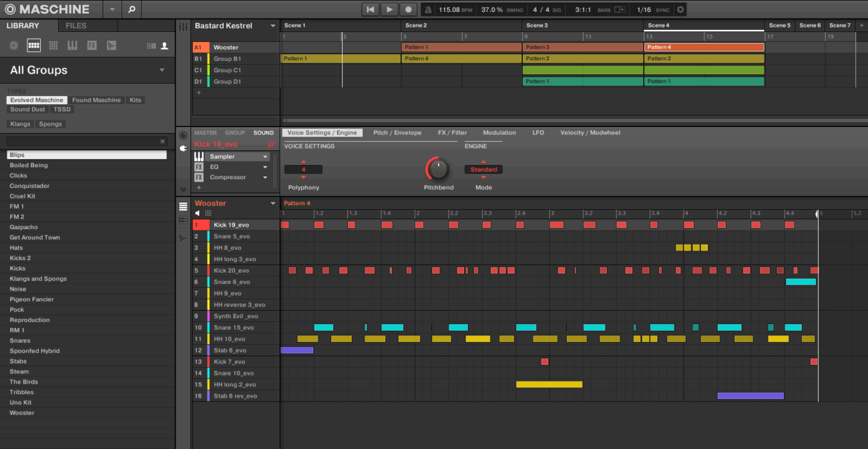Clear browser search with the X icon
The width and height of the screenshot is (868, 449).
[x=162, y=142]
